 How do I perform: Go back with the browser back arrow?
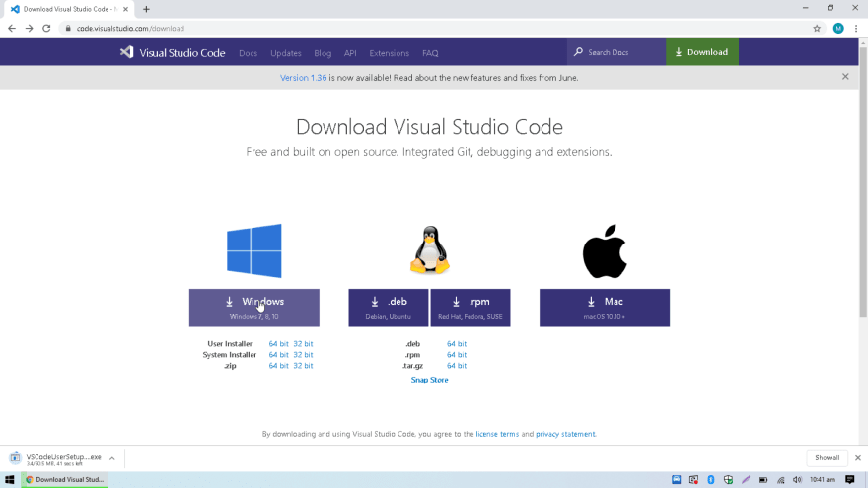pyautogui.click(x=12, y=29)
